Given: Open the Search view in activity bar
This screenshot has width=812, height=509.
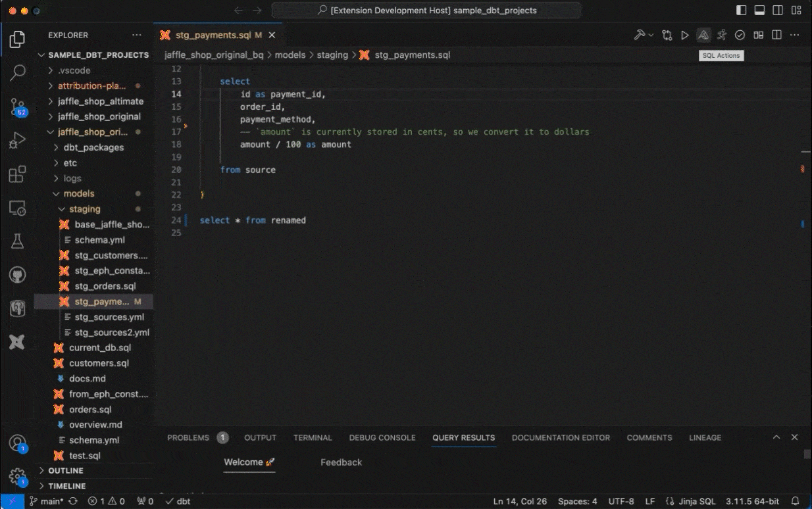Looking at the screenshot, I should (x=18, y=72).
